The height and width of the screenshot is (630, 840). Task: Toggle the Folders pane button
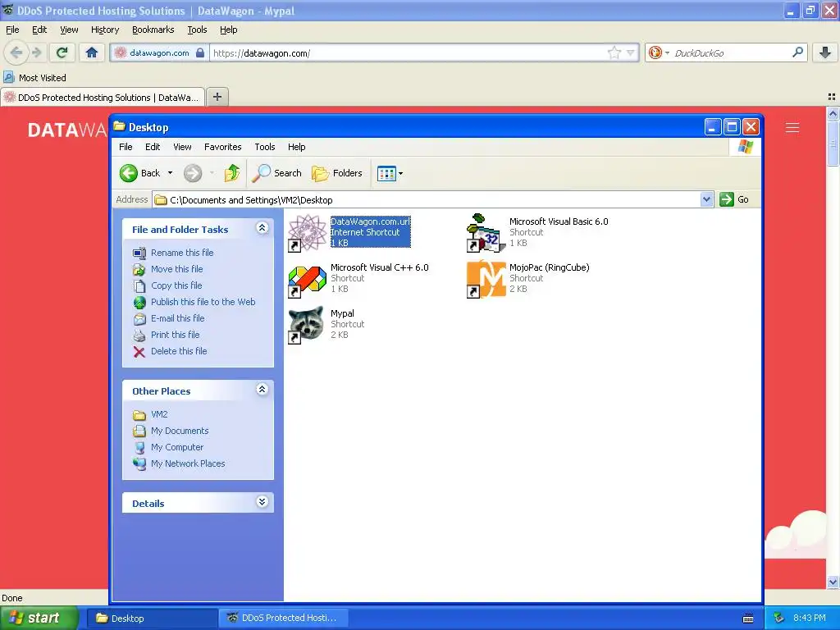(x=337, y=173)
